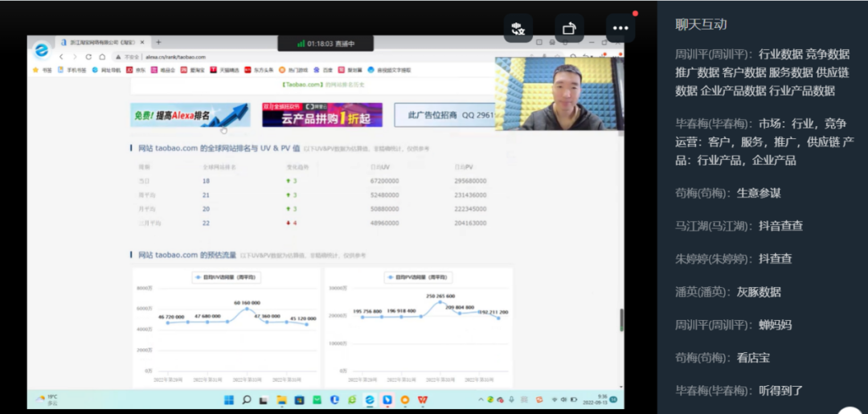Open the red WPS icon in the taskbar
Image resolution: width=868 pixels, height=414 pixels.
[422, 400]
